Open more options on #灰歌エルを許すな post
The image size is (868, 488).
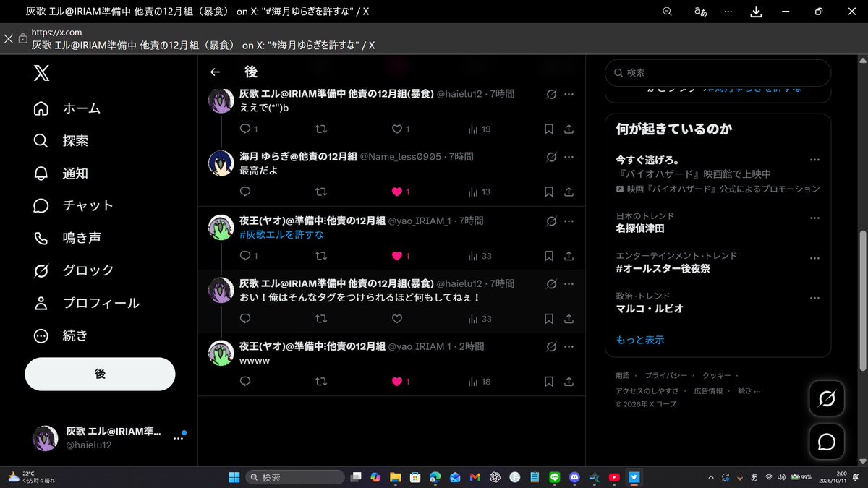coord(569,221)
